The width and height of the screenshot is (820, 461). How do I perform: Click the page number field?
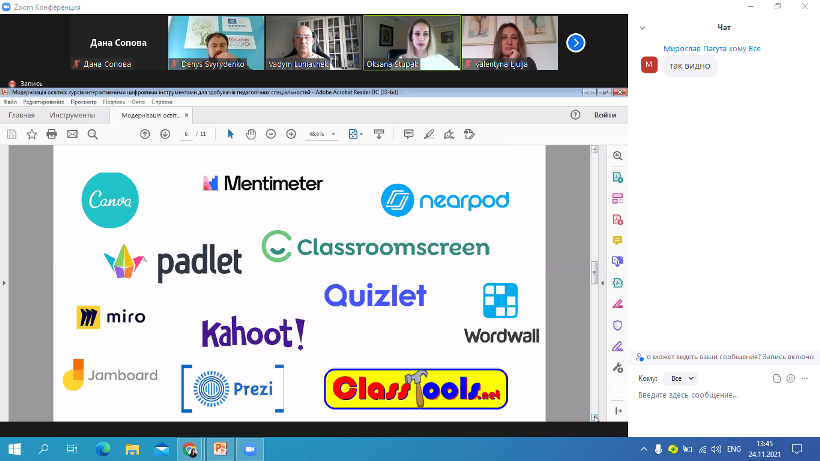(186, 134)
